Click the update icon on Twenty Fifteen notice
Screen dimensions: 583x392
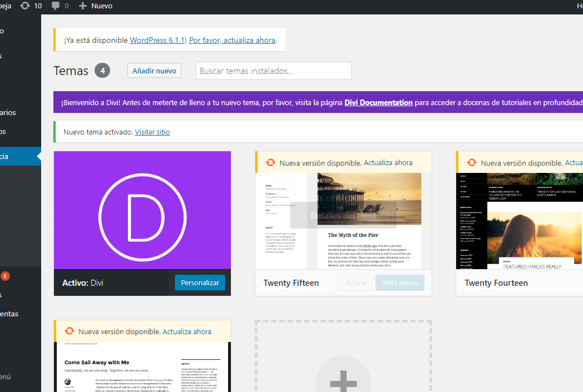270,163
